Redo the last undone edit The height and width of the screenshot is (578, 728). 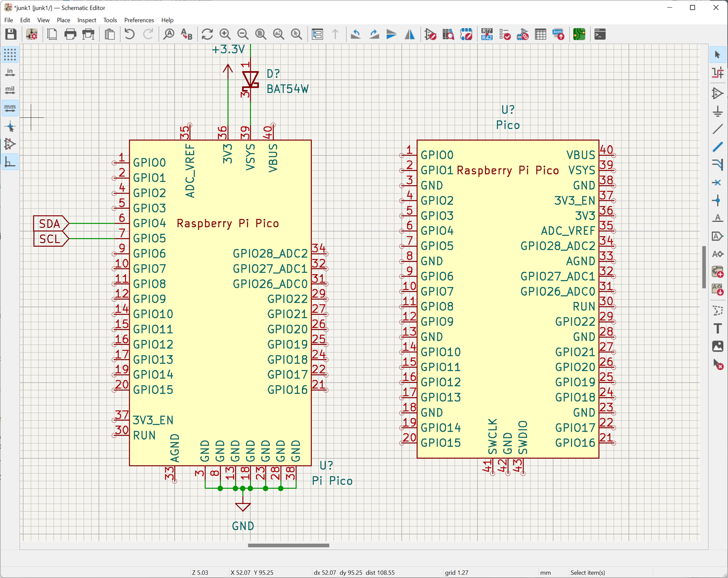coord(148,34)
